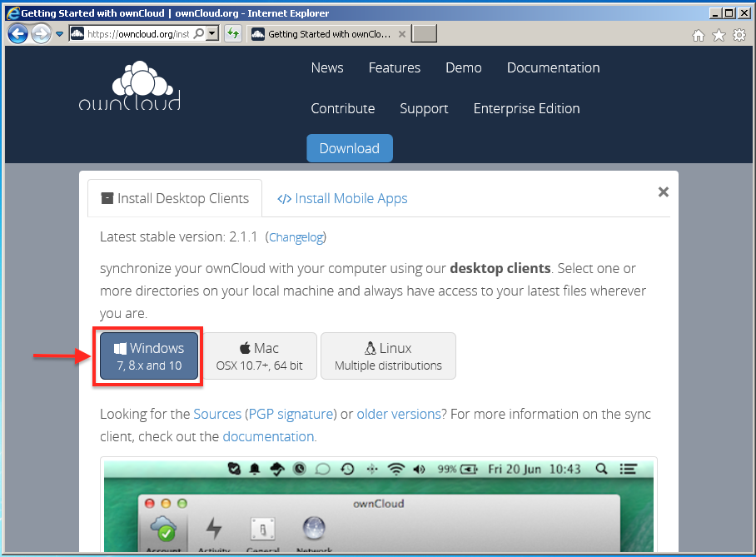Click the ownCloud client screenshot thumbnail

click(379, 505)
